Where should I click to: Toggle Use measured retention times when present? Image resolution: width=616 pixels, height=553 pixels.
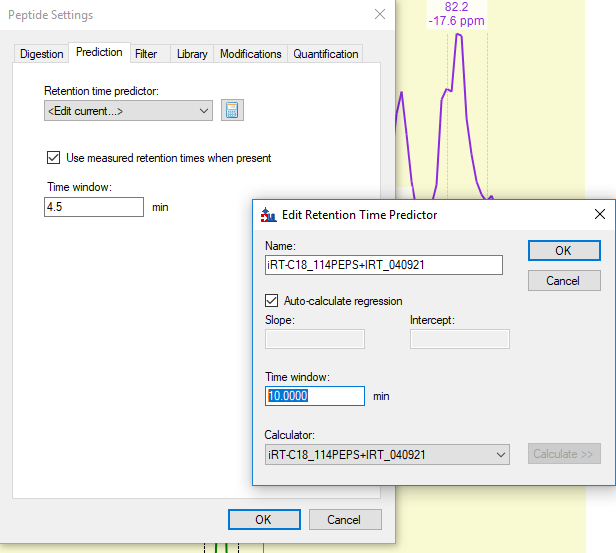click(54, 158)
